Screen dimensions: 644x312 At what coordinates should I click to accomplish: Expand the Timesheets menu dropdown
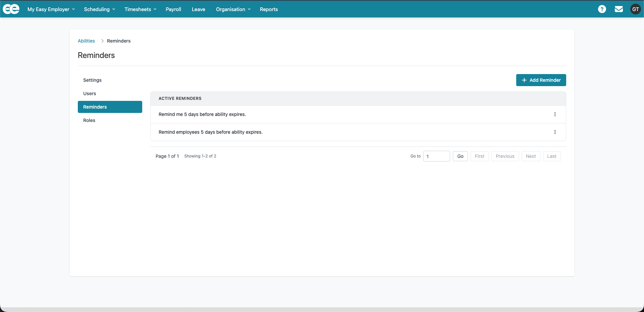[141, 9]
